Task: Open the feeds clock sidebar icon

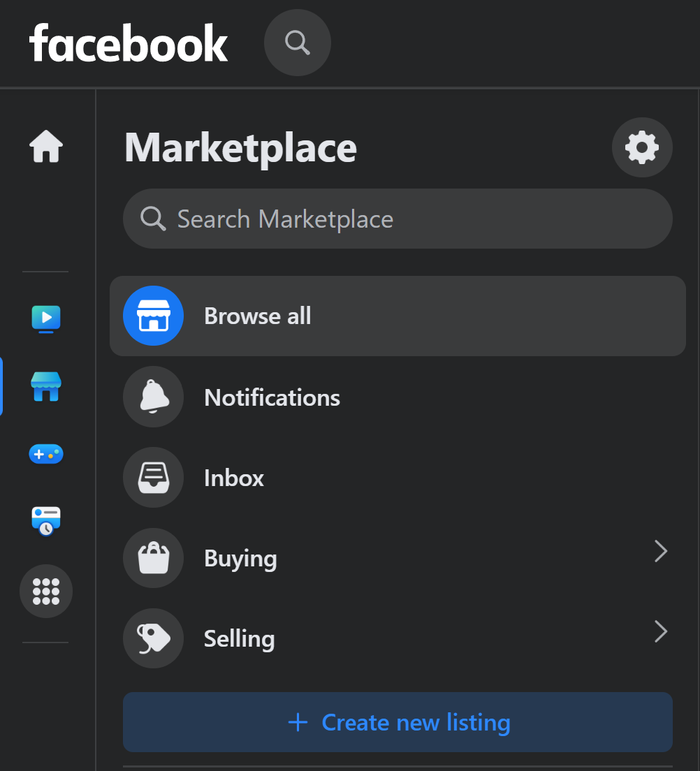Action: click(x=46, y=521)
